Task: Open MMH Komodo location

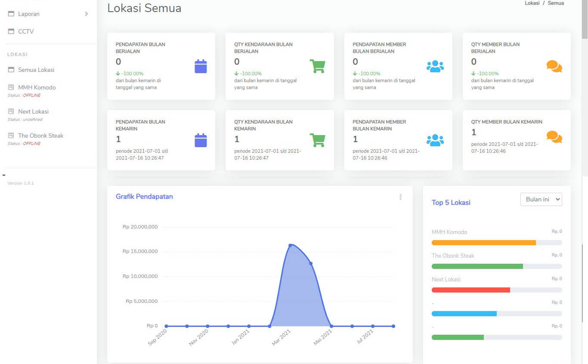Action: point(37,87)
